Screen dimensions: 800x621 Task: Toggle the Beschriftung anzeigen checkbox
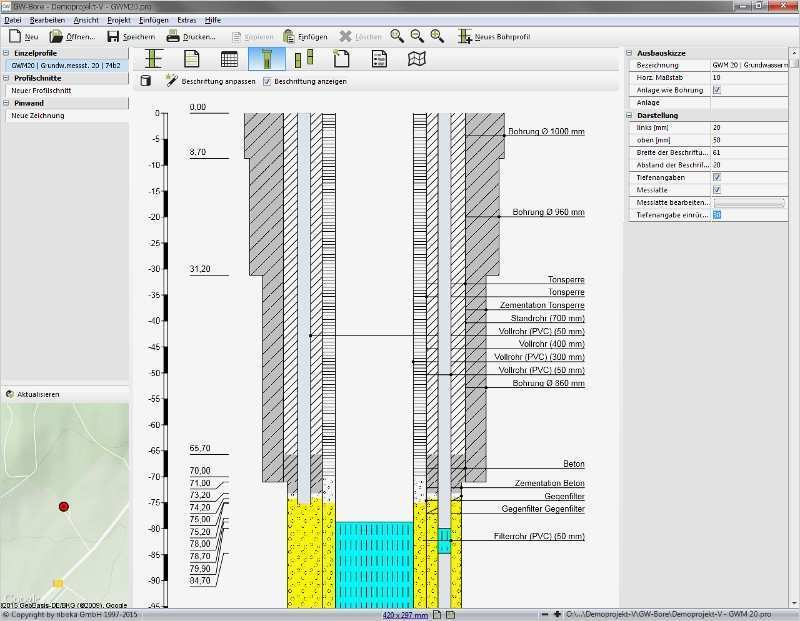click(267, 81)
